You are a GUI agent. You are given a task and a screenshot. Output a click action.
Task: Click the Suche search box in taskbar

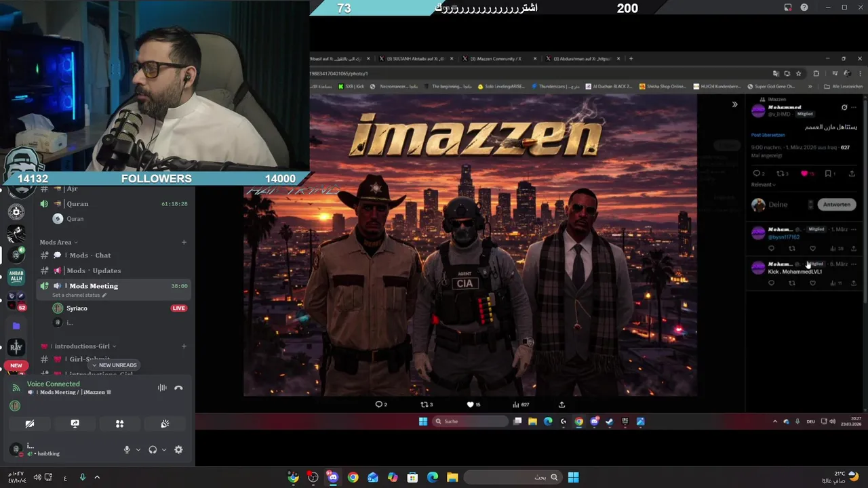[471, 422]
